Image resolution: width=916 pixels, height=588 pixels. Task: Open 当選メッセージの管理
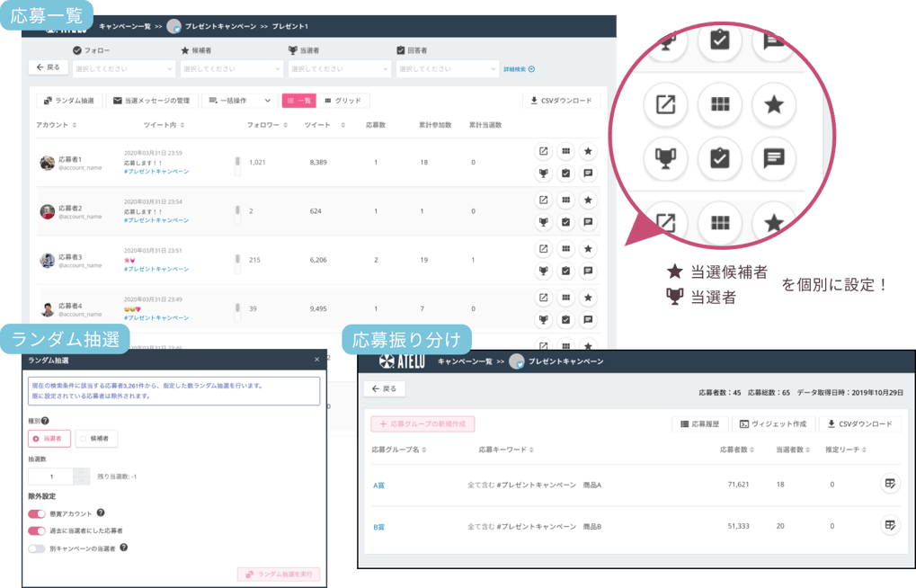pos(152,101)
